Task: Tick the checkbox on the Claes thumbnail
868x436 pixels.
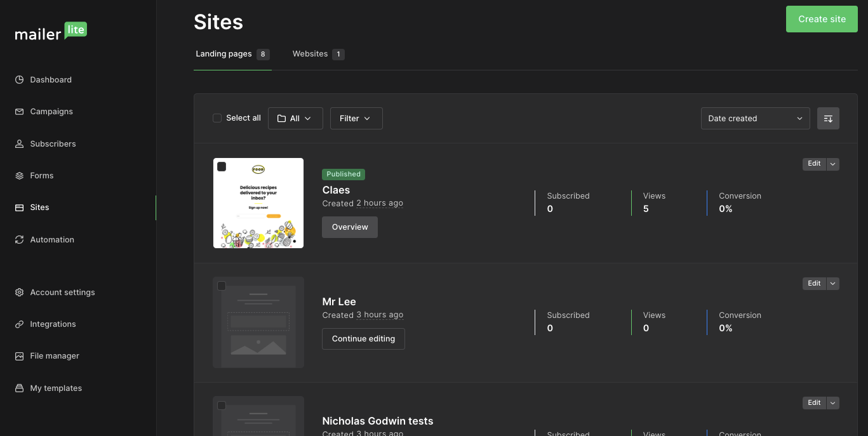Action: [222, 167]
